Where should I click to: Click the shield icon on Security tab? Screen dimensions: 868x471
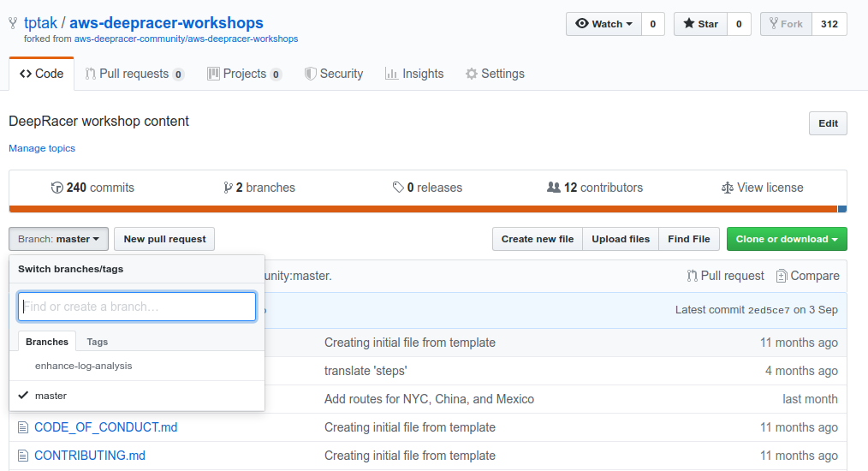click(x=311, y=74)
